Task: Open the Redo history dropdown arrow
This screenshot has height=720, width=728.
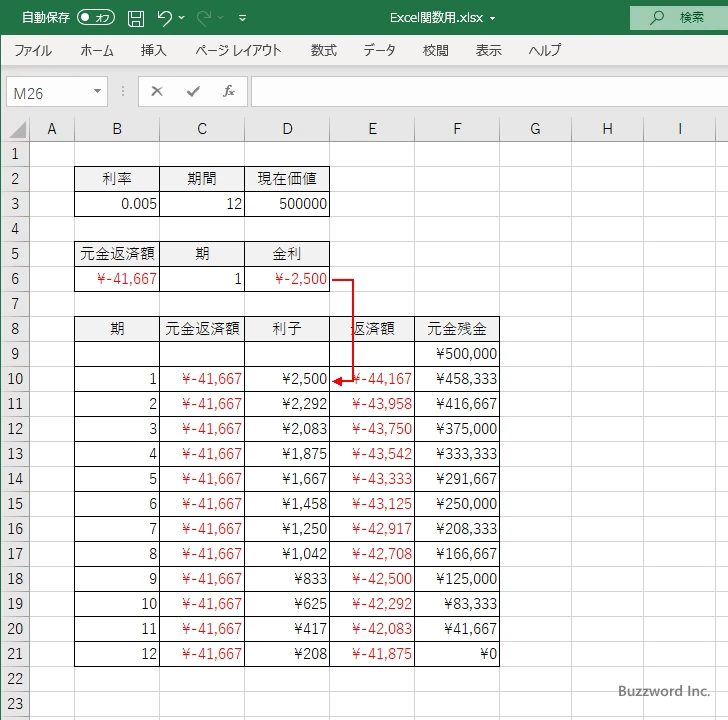Action: [221, 18]
